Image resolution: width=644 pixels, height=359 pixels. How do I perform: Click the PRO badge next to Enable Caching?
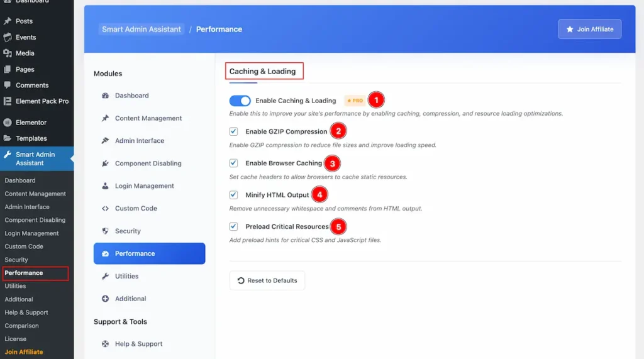pyautogui.click(x=355, y=101)
